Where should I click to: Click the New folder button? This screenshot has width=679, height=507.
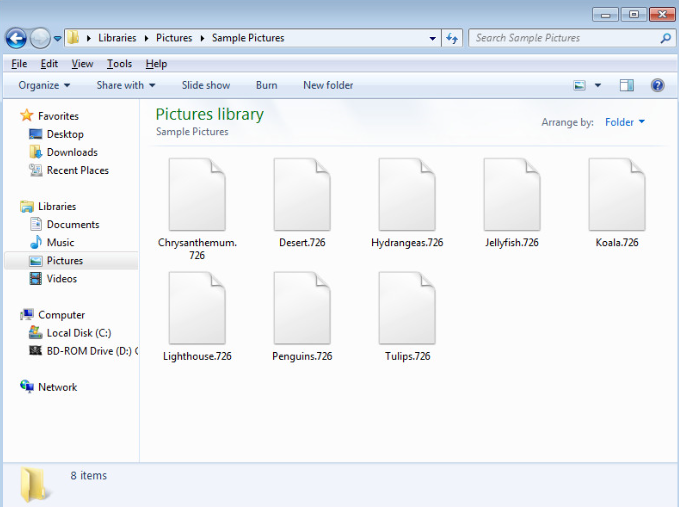(328, 86)
